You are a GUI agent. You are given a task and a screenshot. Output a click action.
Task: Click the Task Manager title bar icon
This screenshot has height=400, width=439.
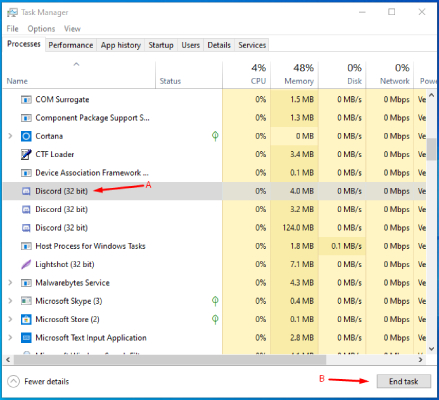click(12, 13)
